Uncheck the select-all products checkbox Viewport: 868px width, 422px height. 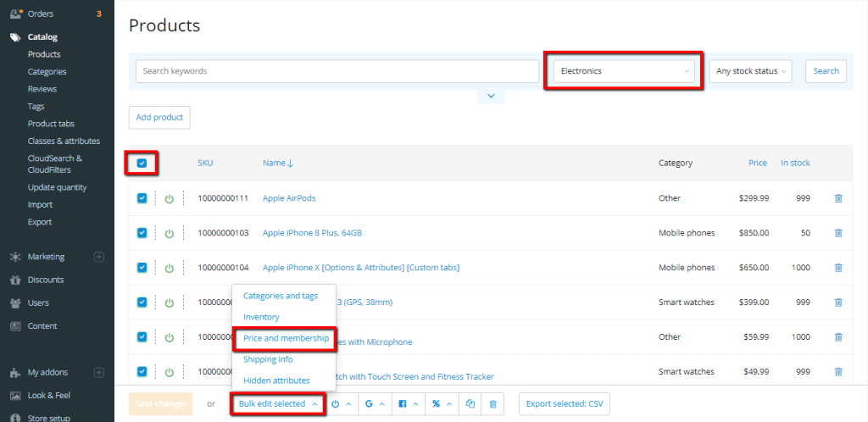tap(142, 164)
